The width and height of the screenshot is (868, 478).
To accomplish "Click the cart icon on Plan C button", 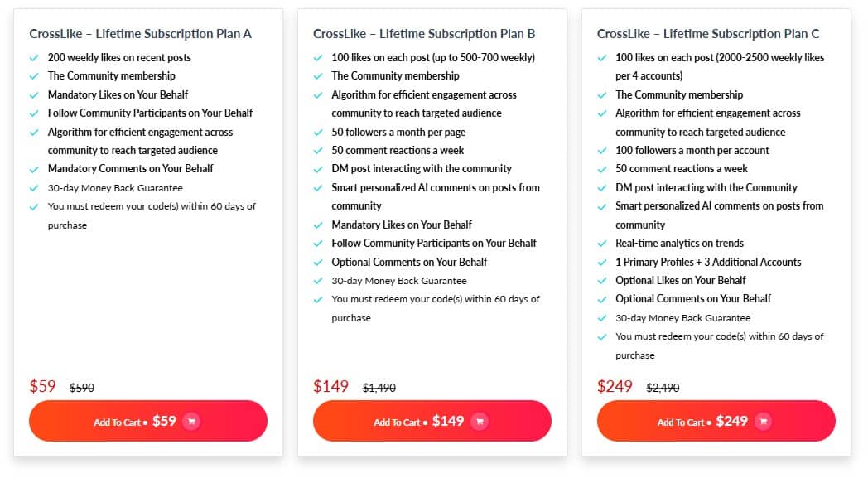I will pyautogui.click(x=763, y=421).
